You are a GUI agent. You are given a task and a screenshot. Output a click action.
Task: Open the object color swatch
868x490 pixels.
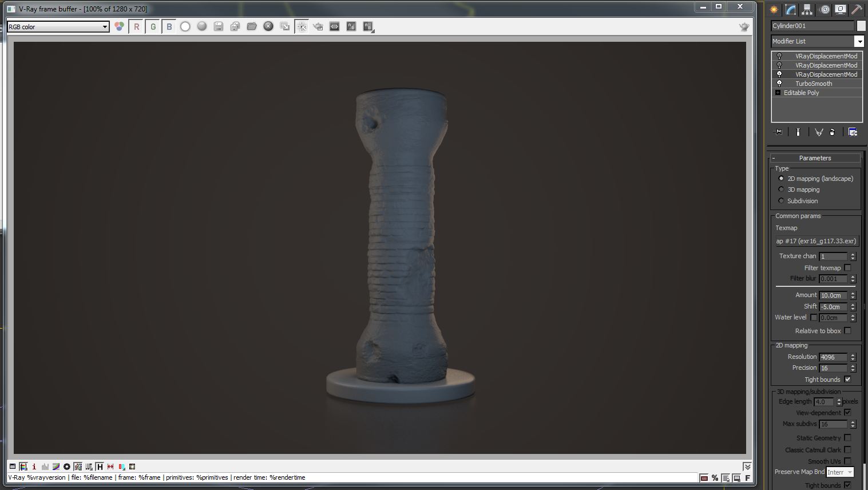tap(861, 26)
